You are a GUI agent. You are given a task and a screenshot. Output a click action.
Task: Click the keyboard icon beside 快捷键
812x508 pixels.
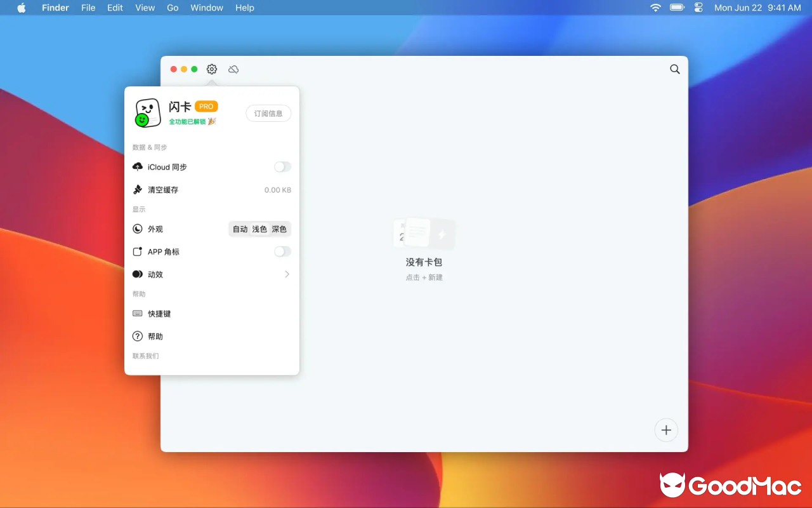tap(138, 314)
